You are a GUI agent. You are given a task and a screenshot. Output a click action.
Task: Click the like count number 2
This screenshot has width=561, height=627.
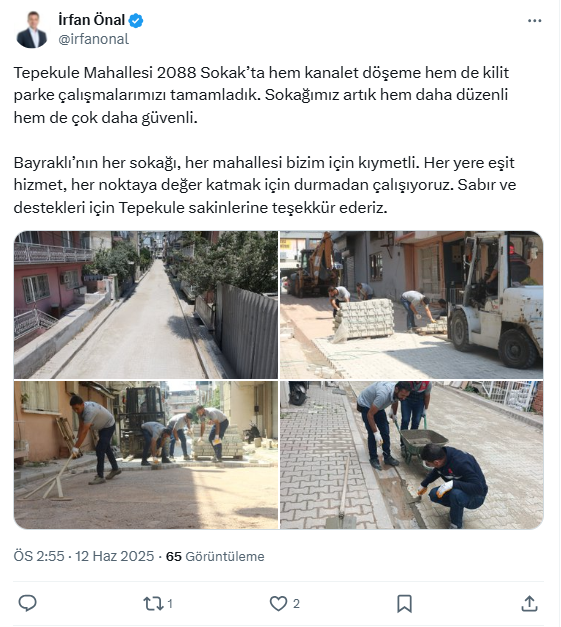pos(296,603)
